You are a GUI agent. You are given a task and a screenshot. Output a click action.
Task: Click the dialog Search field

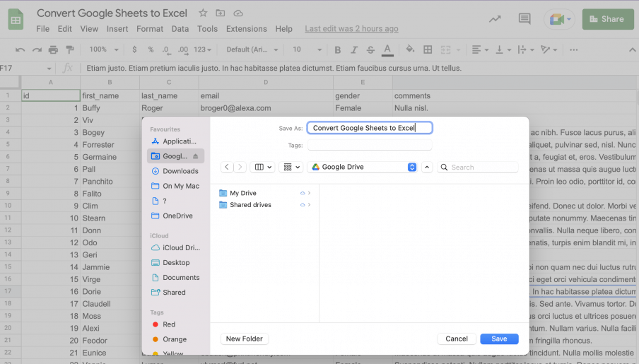(x=478, y=167)
